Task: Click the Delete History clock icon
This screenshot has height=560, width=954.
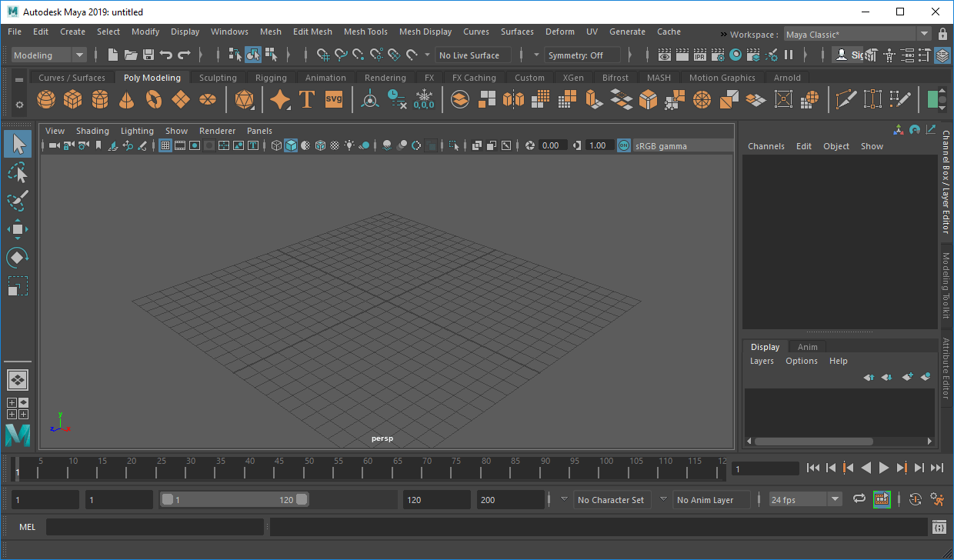Action: tap(397, 100)
